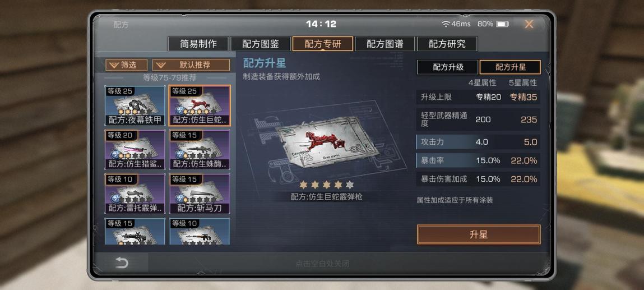Select the 配方:雷托霰弹 recipe icon
The height and width of the screenshot is (290, 644).
click(135, 194)
